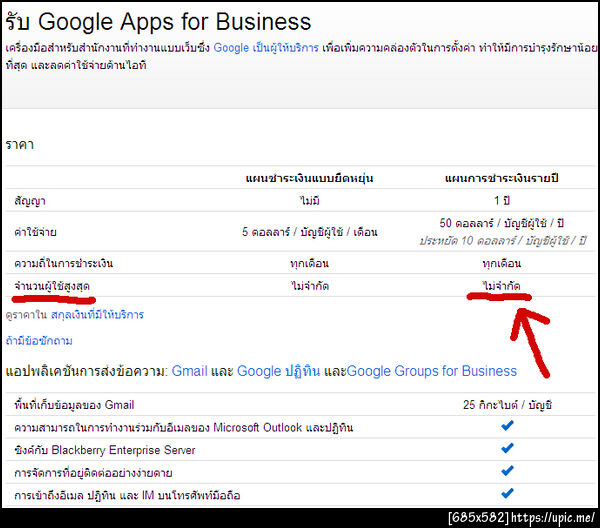Image resolution: width=600 pixels, height=528 pixels.
Task: Click the 'แอปพลิเคชันการส่งข้อความ:' heading text
Action: click(x=87, y=371)
